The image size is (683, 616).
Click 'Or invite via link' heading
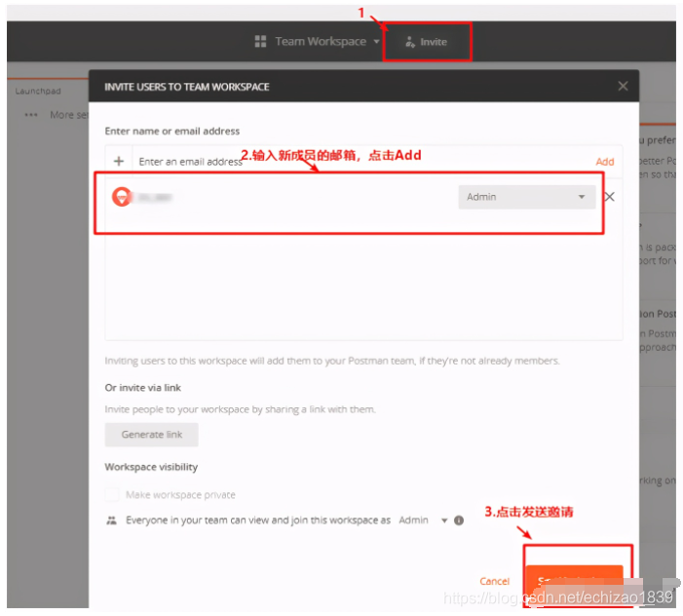(x=143, y=388)
